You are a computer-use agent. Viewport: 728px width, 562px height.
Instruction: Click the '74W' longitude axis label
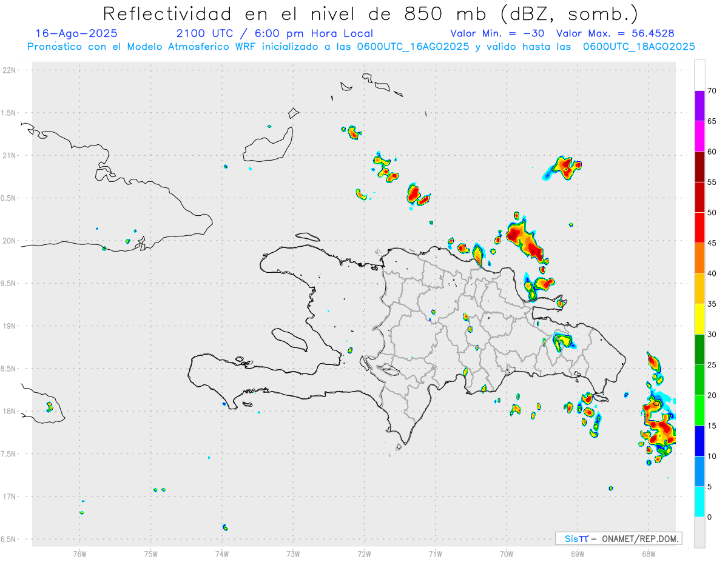[x=222, y=554]
